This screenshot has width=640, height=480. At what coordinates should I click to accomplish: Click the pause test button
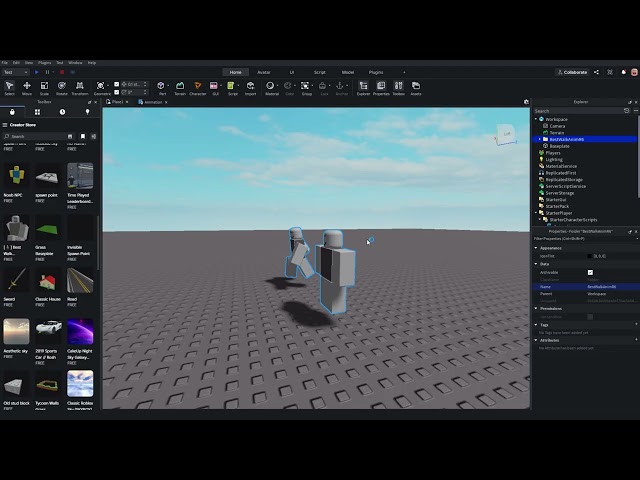pos(47,72)
